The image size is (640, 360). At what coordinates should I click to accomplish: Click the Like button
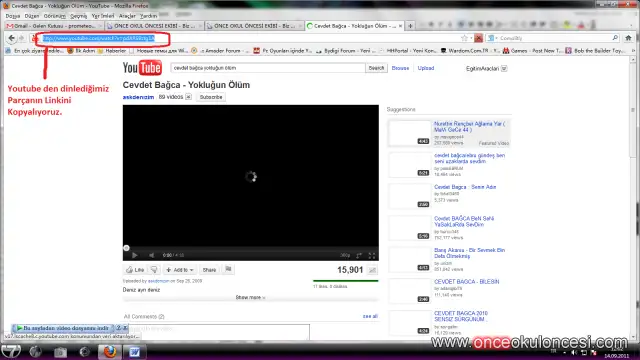pos(135,270)
